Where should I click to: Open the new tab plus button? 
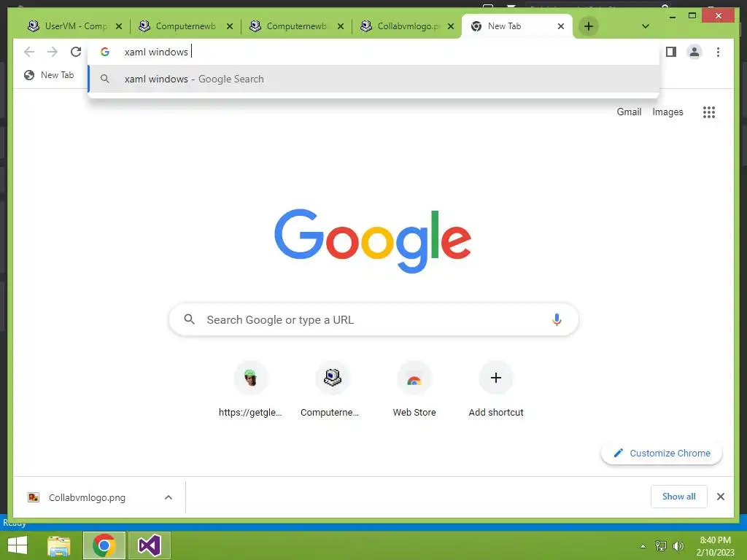(x=589, y=26)
